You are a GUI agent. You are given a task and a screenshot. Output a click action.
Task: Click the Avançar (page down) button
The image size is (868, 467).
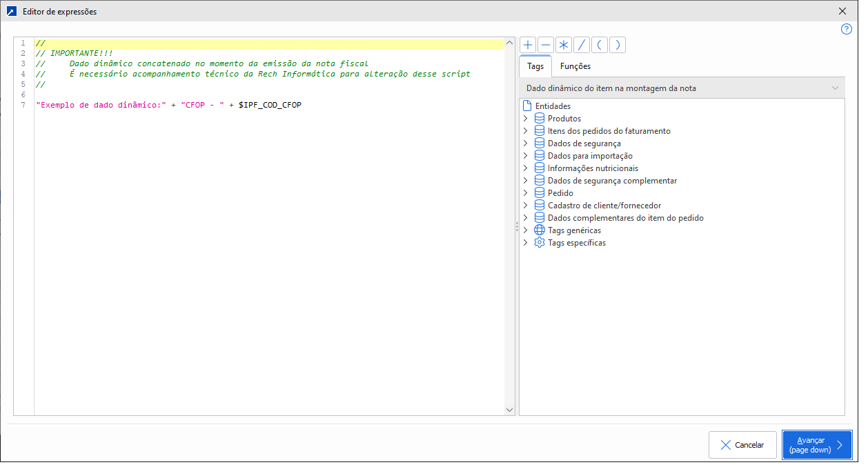pos(817,445)
